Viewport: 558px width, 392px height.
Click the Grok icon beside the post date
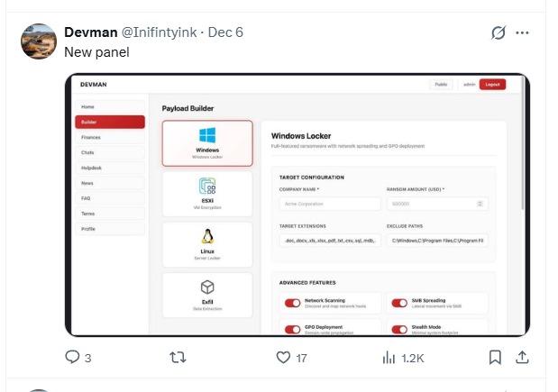point(498,32)
